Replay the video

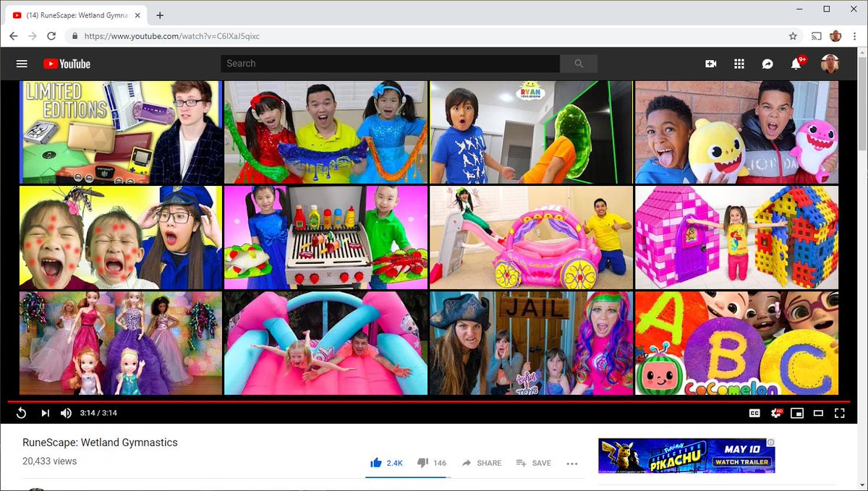point(22,413)
